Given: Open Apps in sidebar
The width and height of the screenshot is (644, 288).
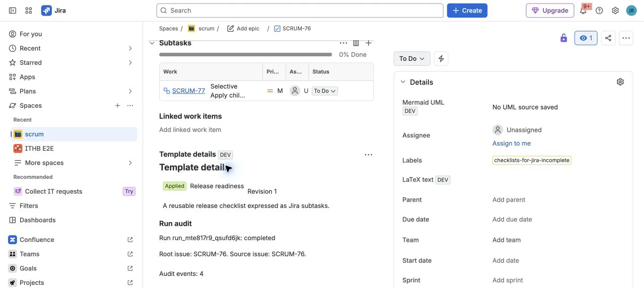Looking at the screenshot, I should [73, 77].
